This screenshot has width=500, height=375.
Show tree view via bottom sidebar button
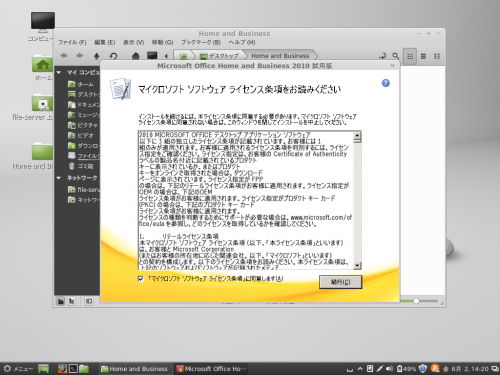(72, 301)
